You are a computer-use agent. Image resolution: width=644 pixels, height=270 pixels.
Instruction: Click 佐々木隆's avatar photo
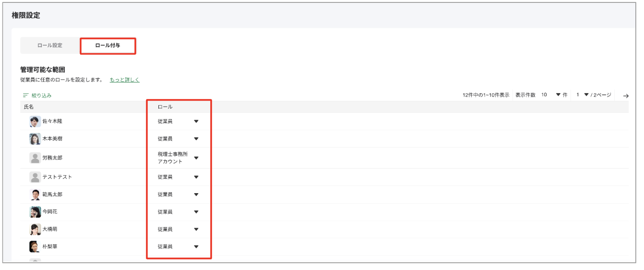[x=34, y=121]
